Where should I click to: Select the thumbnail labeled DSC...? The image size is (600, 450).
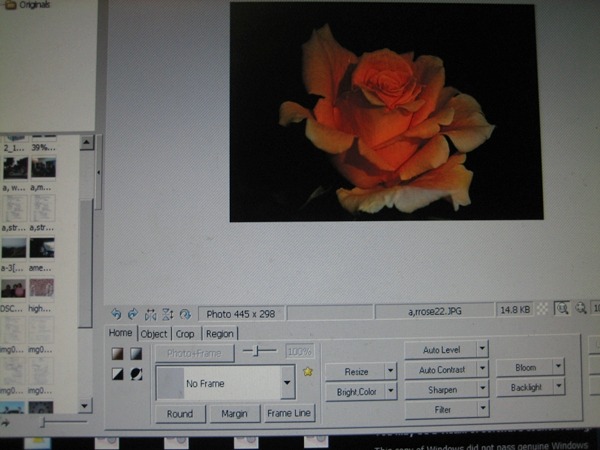tap(13, 288)
